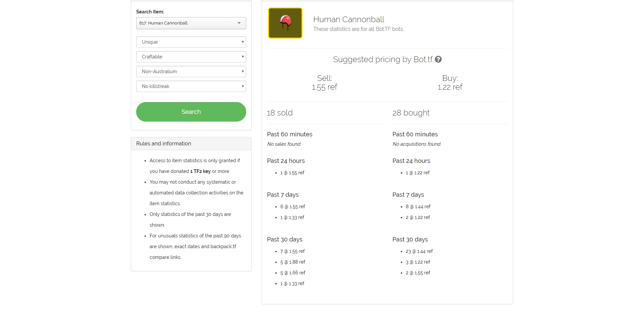The image size is (644, 315).
Task: Click the 5 @ 1.88 ref sale entry
Action: 292,262
